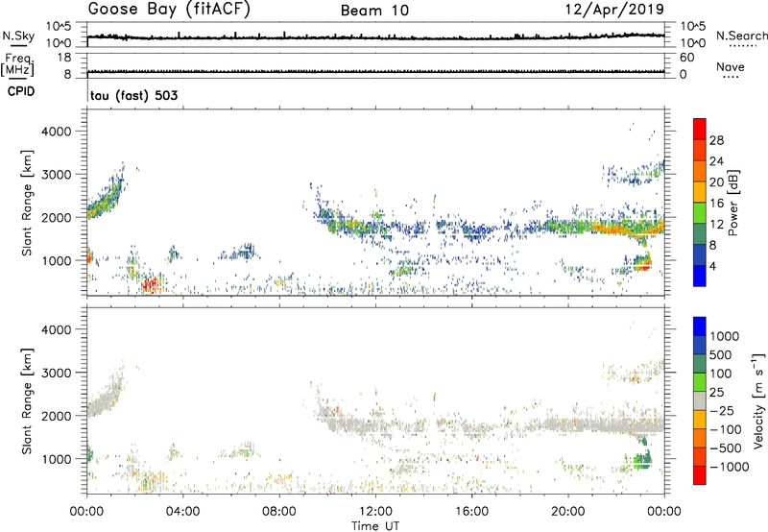Image resolution: width=768 pixels, height=532 pixels.
Task: Click the 'tau (fast) 503' text
Action: point(133,95)
